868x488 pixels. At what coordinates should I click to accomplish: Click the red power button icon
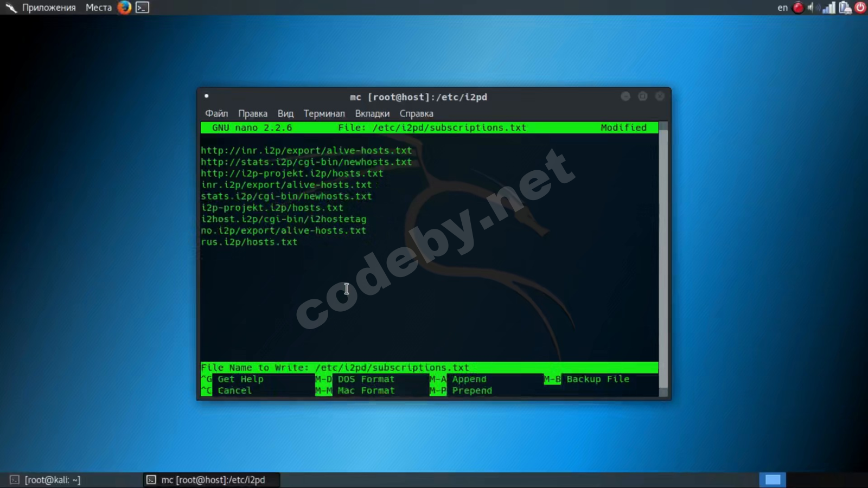pos(860,8)
